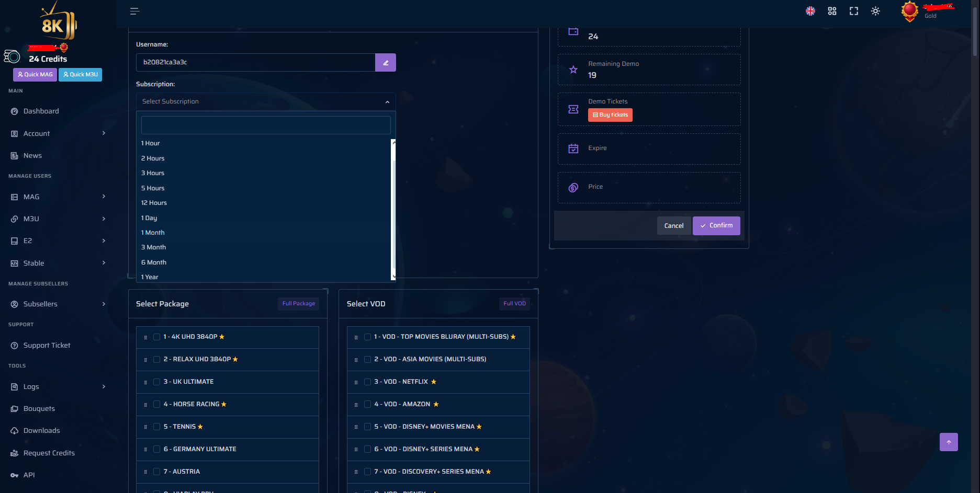980x493 pixels.
Task: Confirm the subscription changes
Action: click(x=716, y=225)
